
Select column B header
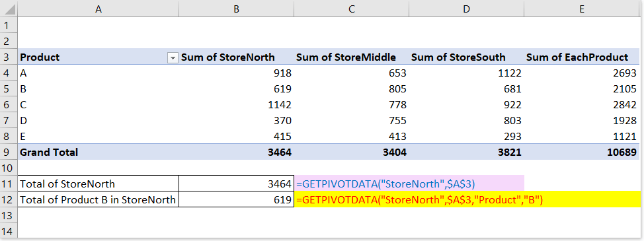[237, 9]
